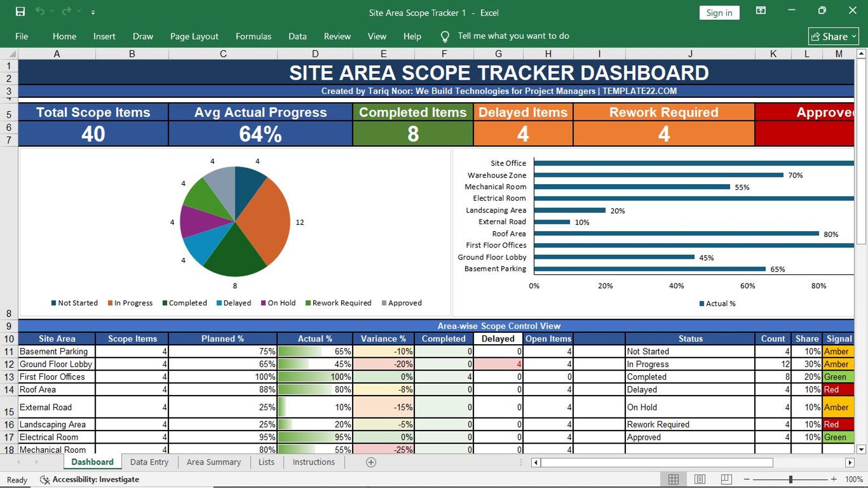Click the Avg Actual Progress 64% value

pos(260,134)
